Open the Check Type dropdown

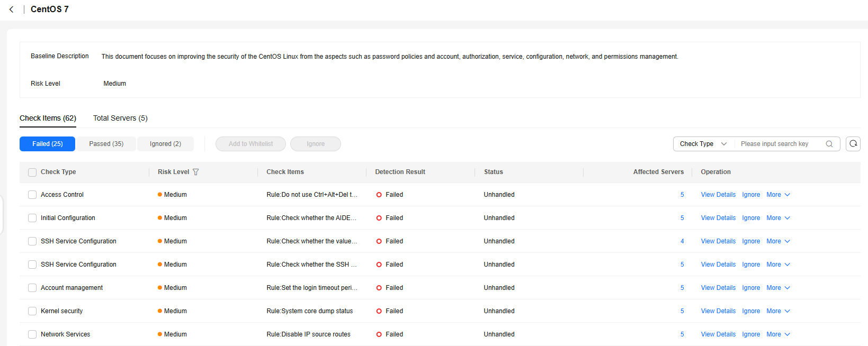pyautogui.click(x=703, y=144)
